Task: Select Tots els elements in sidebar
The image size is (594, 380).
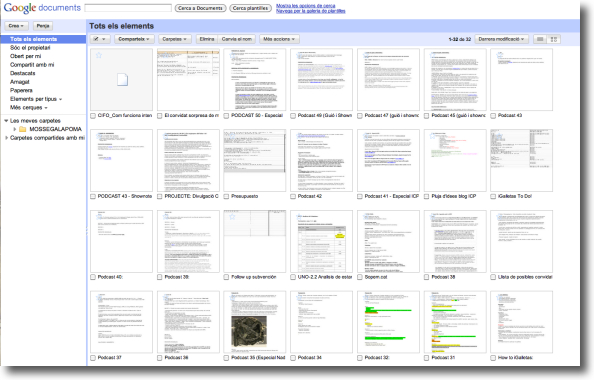Action: pos(43,39)
